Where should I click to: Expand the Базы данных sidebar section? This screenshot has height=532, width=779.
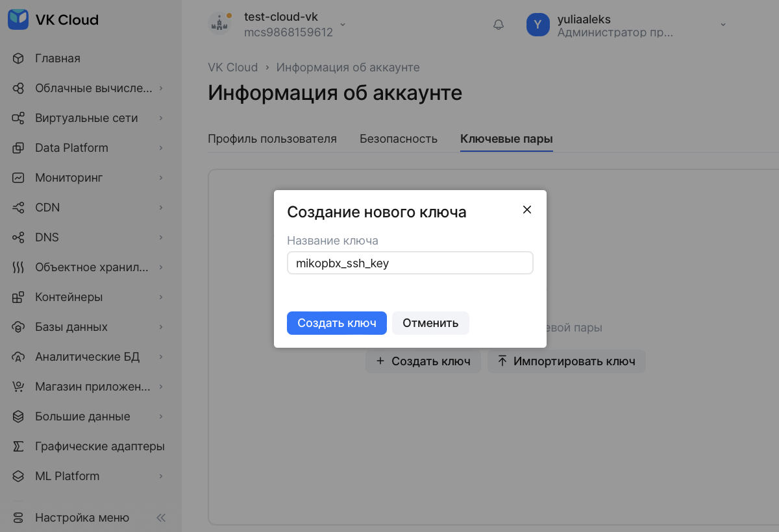[160, 327]
